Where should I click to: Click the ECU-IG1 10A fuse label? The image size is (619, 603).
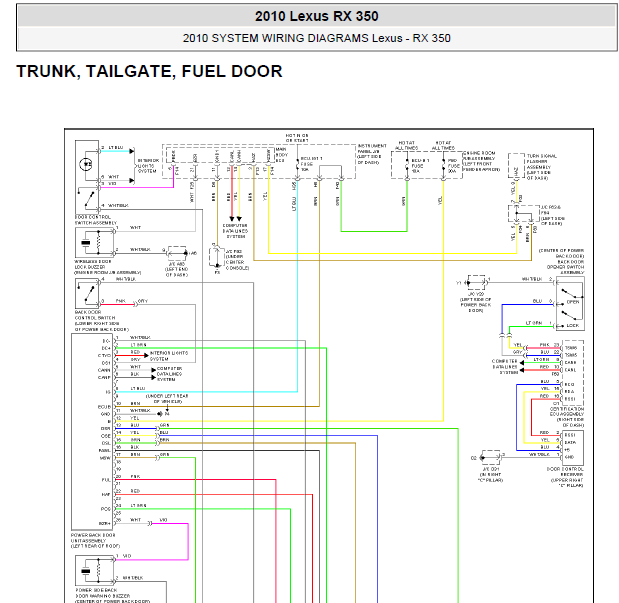coord(311,164)
